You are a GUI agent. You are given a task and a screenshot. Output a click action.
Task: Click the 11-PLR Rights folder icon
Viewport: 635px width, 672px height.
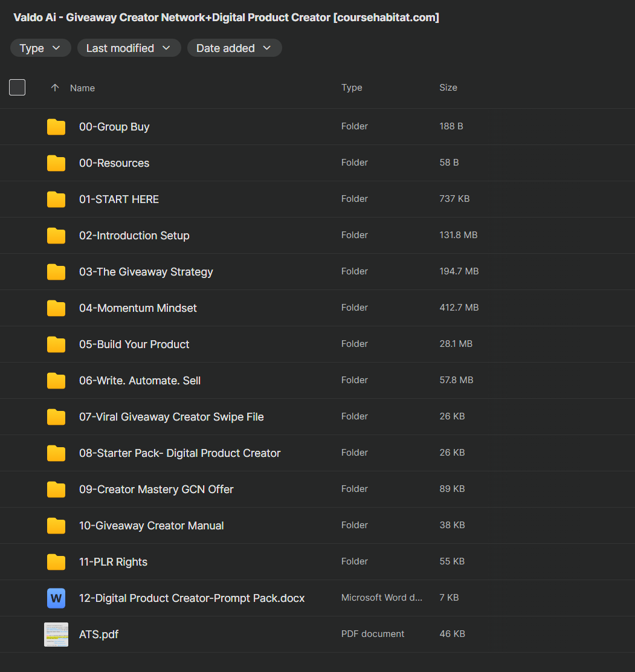point(56,562)
